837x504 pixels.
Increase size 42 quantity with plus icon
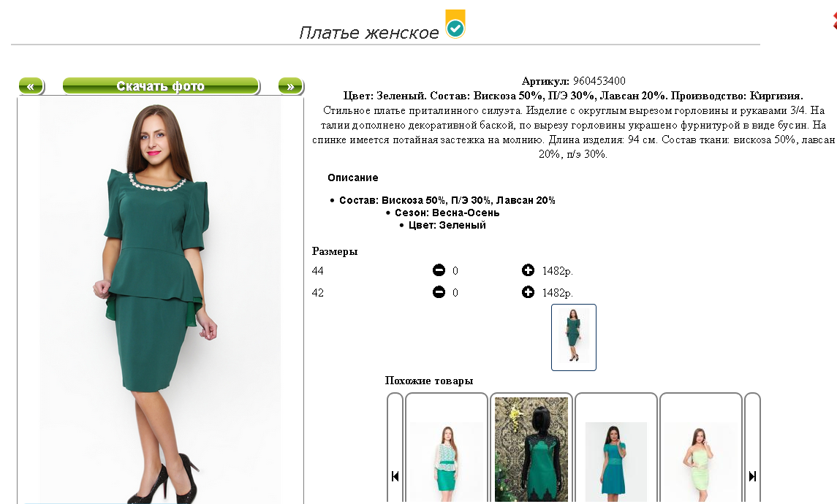(x=528, y=292)
